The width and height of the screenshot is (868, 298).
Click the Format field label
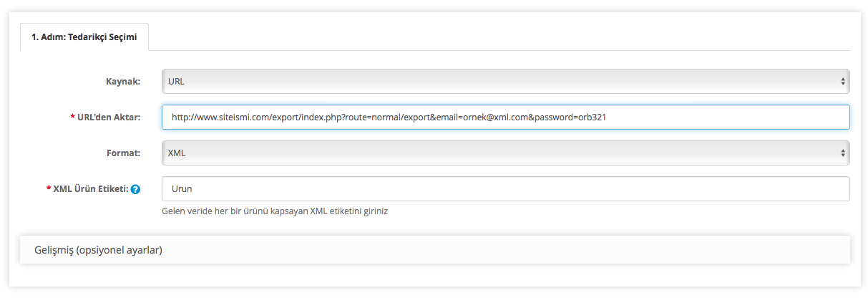[x=123, y=153]
